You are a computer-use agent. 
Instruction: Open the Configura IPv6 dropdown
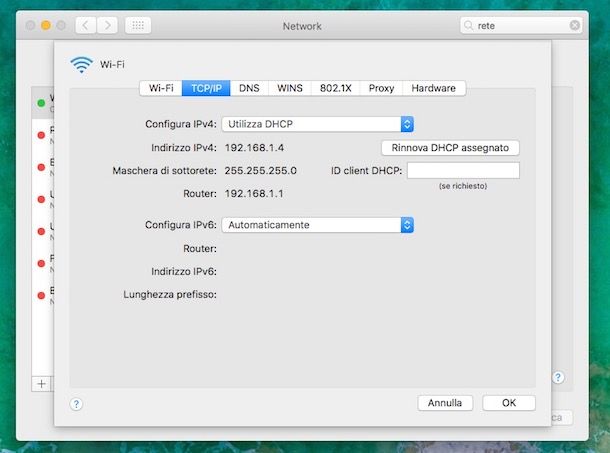(317, 225)
